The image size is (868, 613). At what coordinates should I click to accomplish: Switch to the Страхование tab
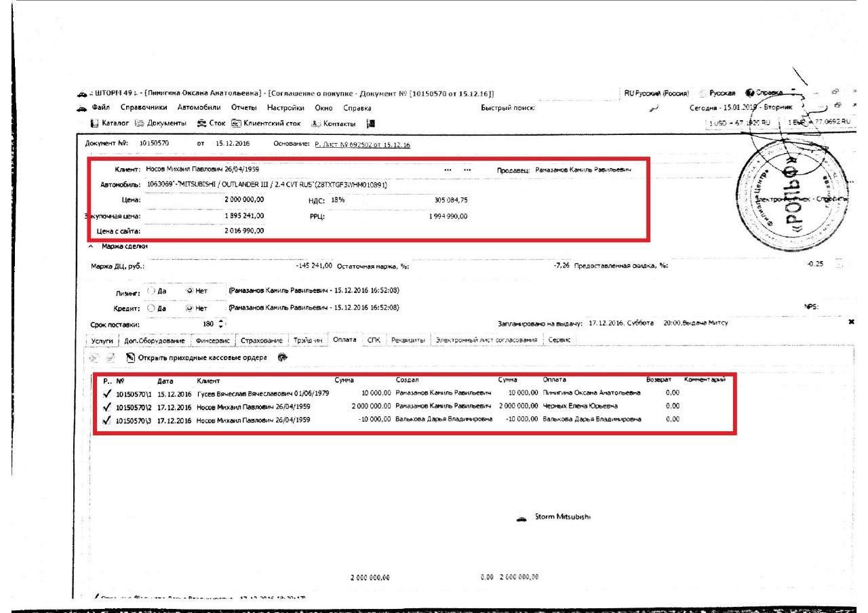[x=261, y=340]
